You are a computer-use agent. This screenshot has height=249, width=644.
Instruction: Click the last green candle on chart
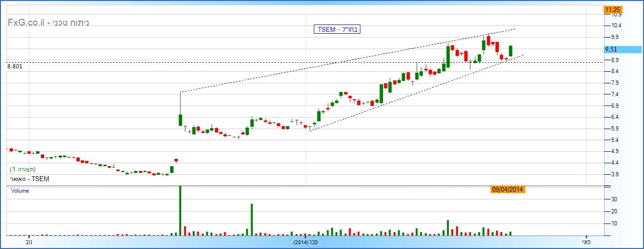510,51
